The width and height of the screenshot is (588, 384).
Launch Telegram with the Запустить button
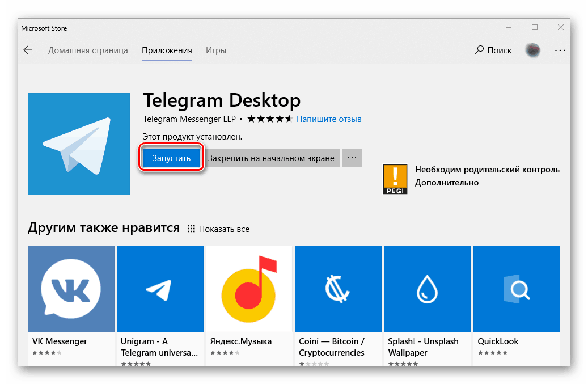pos(171,158)
